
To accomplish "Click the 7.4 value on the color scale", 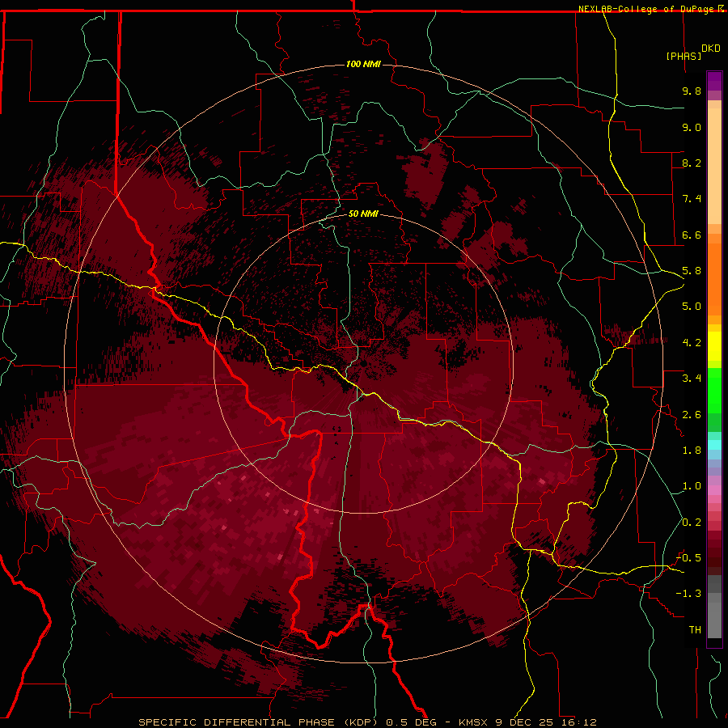I will click(692, 199).
